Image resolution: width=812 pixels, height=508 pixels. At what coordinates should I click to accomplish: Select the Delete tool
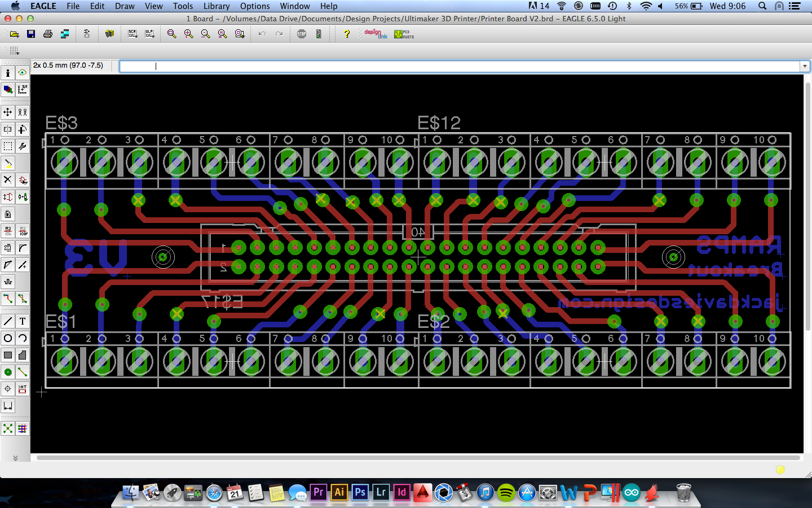(8, 180)
